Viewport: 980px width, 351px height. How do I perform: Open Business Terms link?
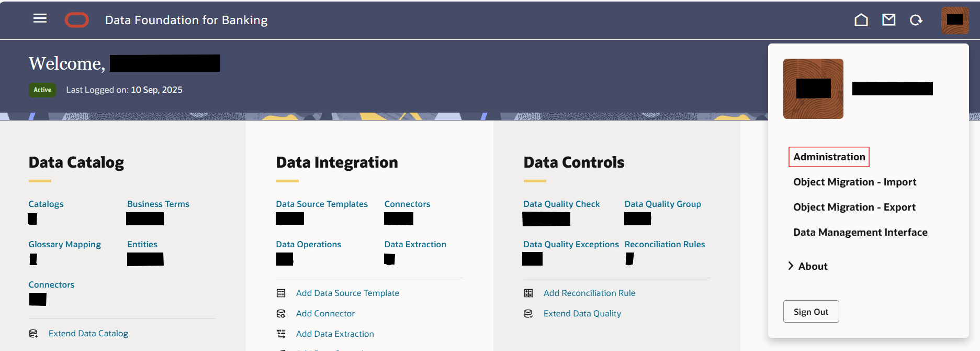click(158, 204)
